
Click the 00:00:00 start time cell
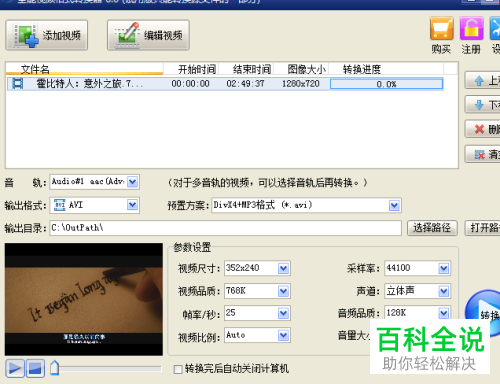pyautogui.click(x=190, y=84)
